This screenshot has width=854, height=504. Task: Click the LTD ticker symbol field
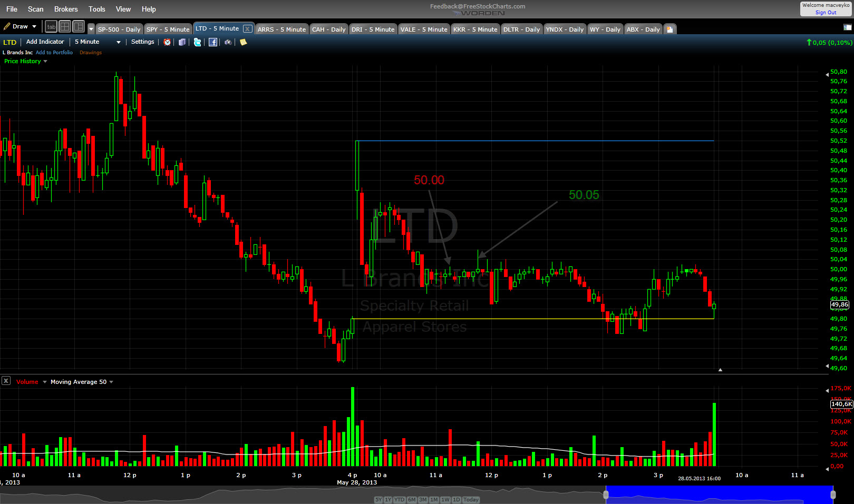point(10,42)
